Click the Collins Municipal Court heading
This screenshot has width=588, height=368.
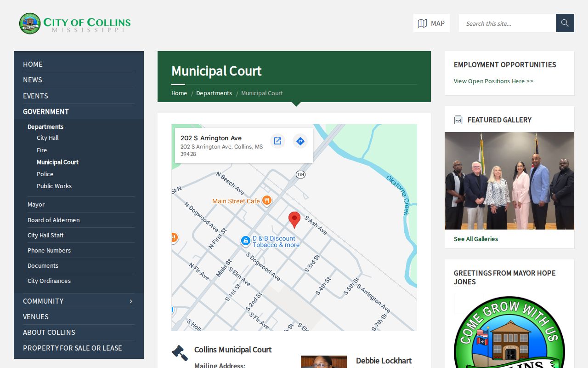click(233, 350)
